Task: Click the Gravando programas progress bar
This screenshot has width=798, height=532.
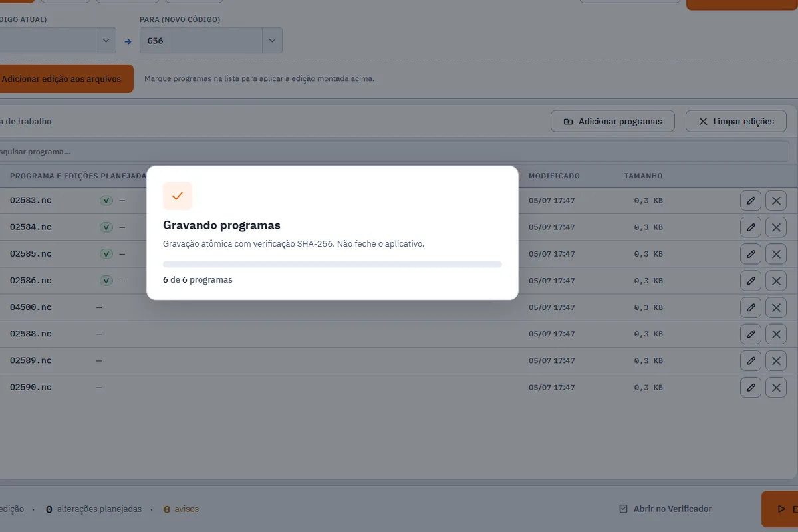Action: click(332, 265)
